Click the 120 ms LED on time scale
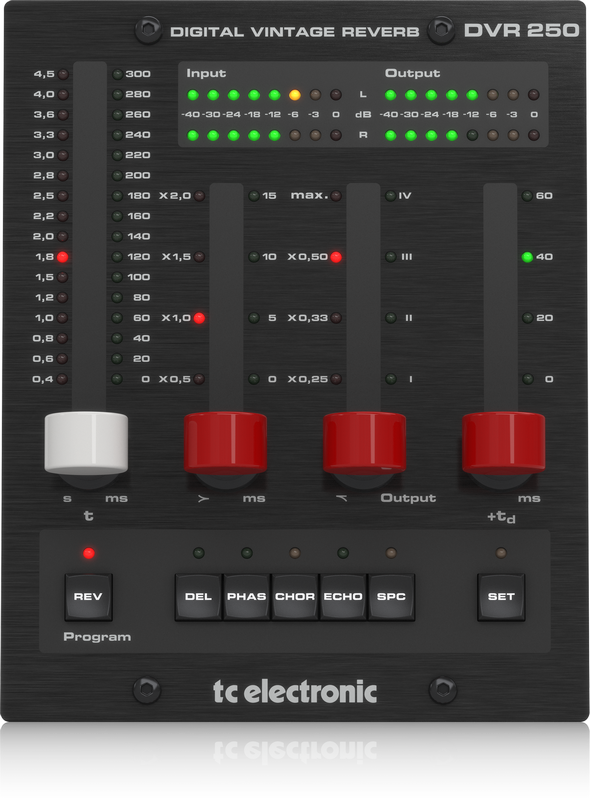Screen dimensions: 590x800 [117, 257]
